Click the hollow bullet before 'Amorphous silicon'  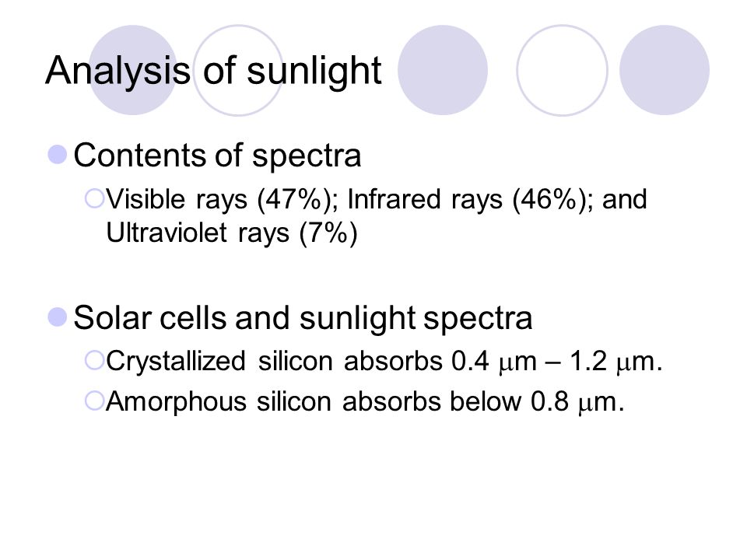click(94, 401)
